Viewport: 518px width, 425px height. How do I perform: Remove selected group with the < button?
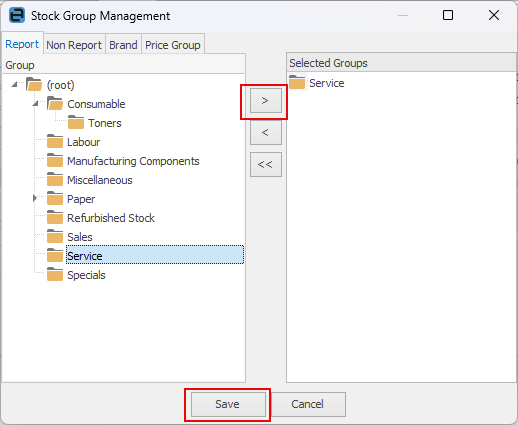point(265,132)
